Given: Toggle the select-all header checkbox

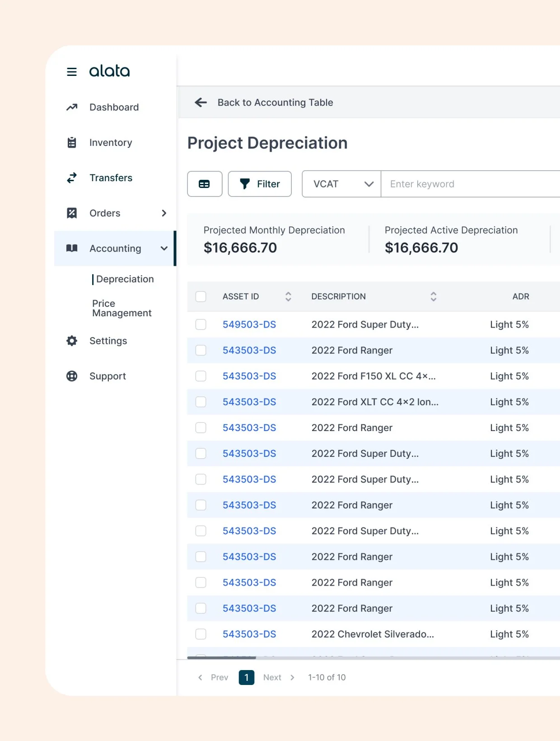Looking at the screenshot, I should tap(201, 296).
